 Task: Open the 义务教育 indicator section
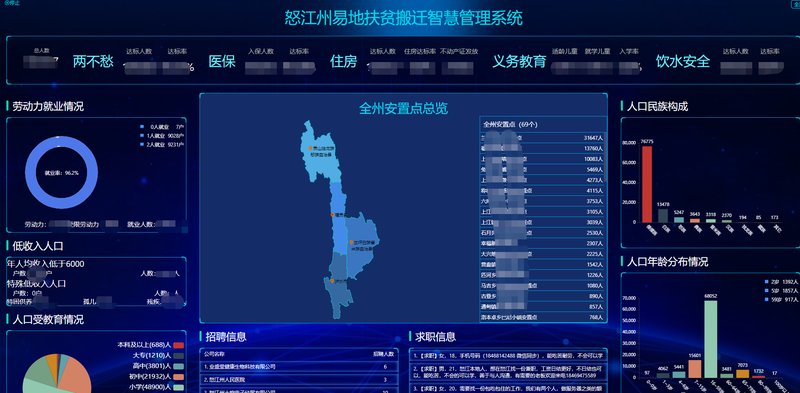coord(519,62)
